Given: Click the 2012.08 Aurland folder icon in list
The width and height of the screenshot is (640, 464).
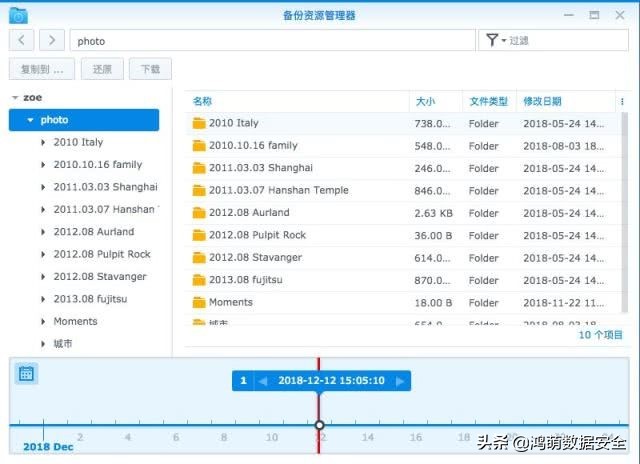Looking at the screenshot, I should tap(199, 213).
